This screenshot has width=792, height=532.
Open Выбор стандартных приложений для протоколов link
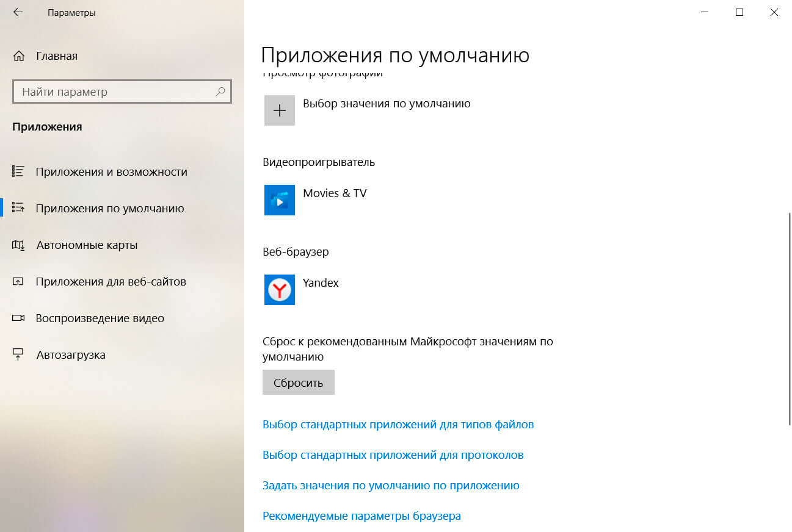tap(393, 455)
